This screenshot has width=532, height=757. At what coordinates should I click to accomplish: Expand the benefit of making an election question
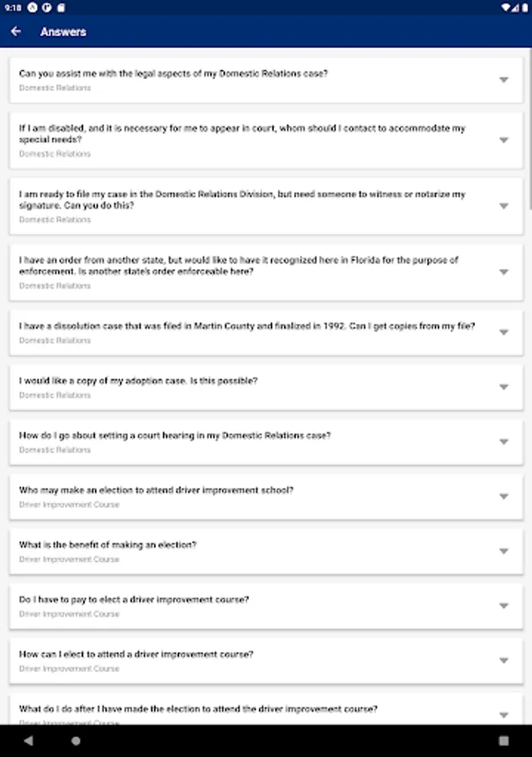coord(503,551)
